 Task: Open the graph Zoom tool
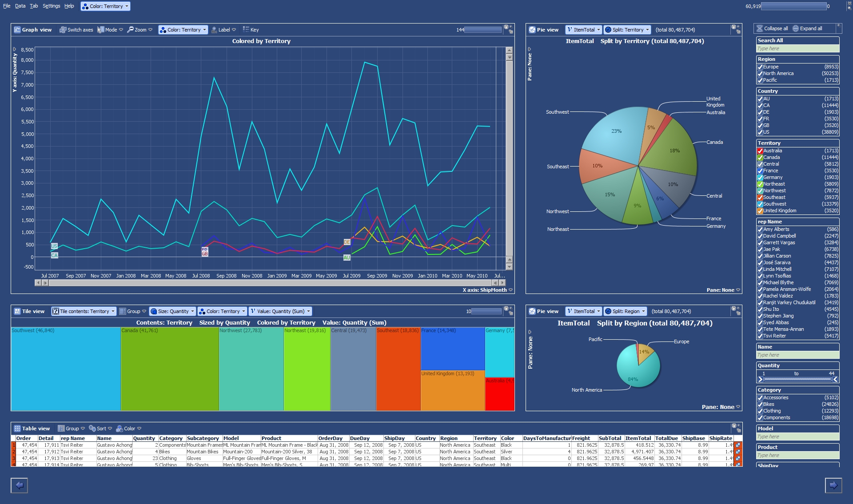[x=140, y=30]
